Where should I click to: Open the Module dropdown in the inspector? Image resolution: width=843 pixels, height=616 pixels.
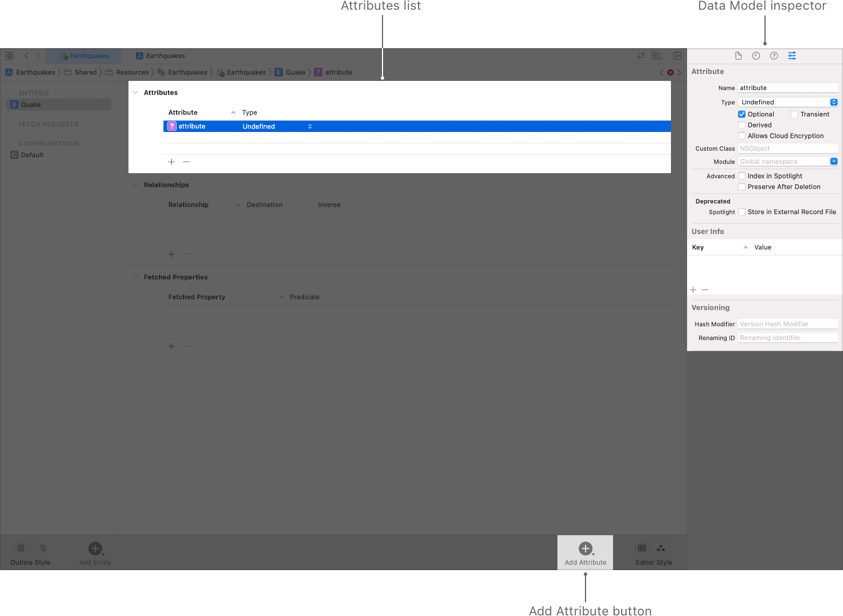(833, 161)
